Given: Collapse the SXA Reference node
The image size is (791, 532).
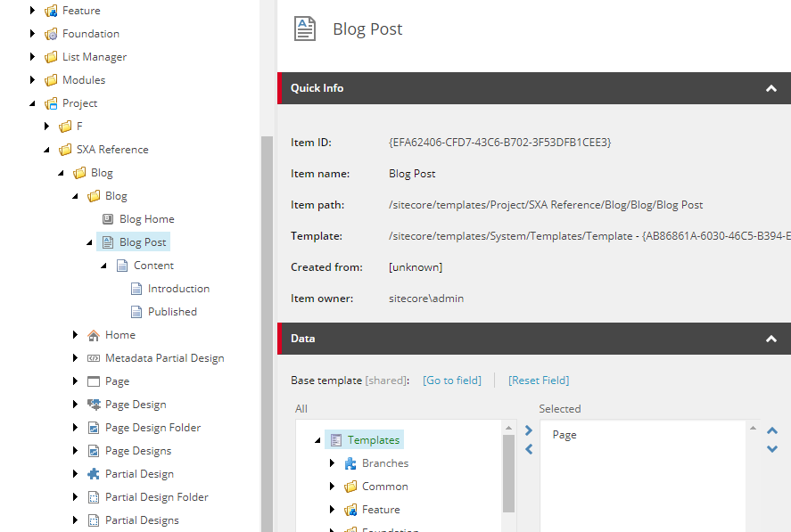Looking at the screenshot, I should pos(46,150).
